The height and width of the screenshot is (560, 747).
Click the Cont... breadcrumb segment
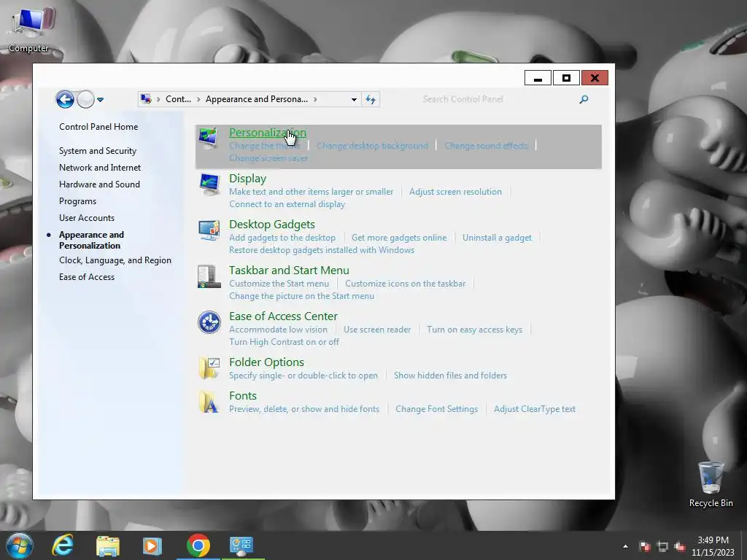[x=178, y=99]
